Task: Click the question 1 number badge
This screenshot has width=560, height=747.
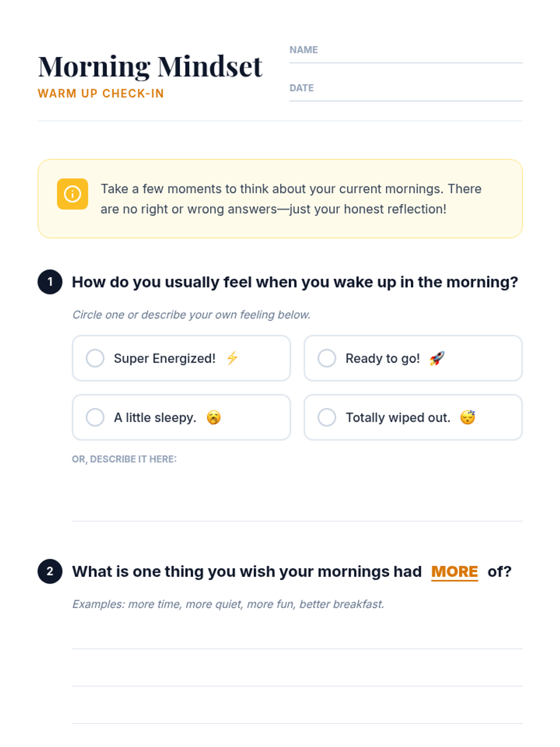Action: [50, 282]
